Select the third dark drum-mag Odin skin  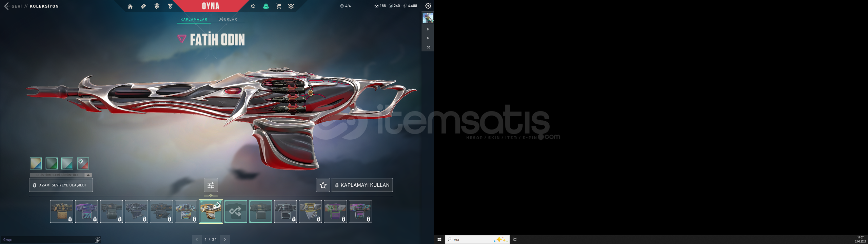[112, 211]
